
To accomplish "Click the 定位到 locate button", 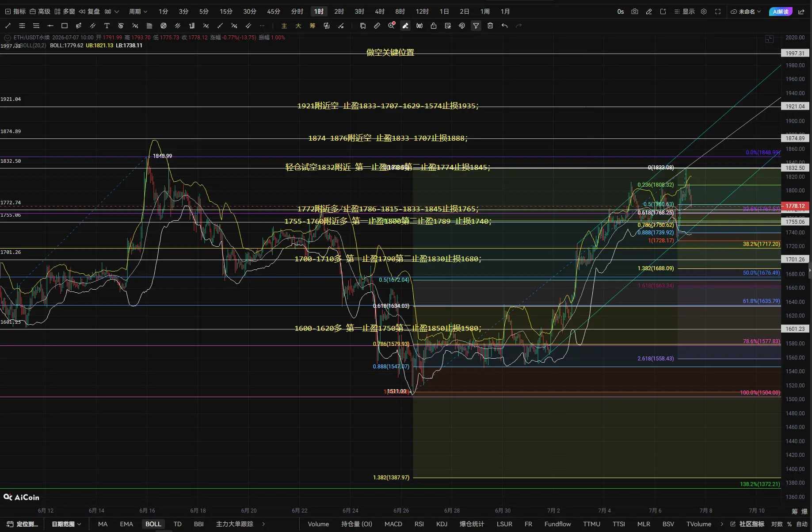I will (x=23, y=524).
